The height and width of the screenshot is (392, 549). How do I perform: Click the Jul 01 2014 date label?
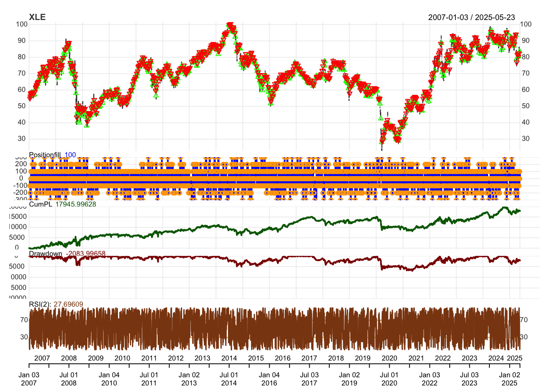(x=229, y=379)
